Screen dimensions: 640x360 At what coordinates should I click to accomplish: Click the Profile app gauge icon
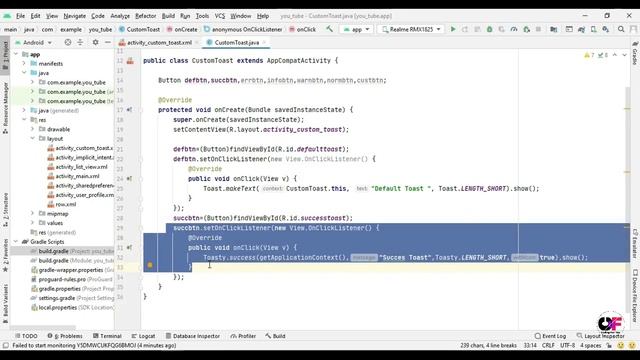[514, 29]
